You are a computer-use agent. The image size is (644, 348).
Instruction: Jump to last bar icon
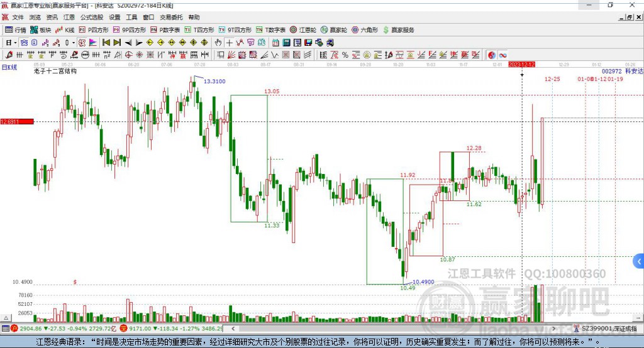coord(117,43)
